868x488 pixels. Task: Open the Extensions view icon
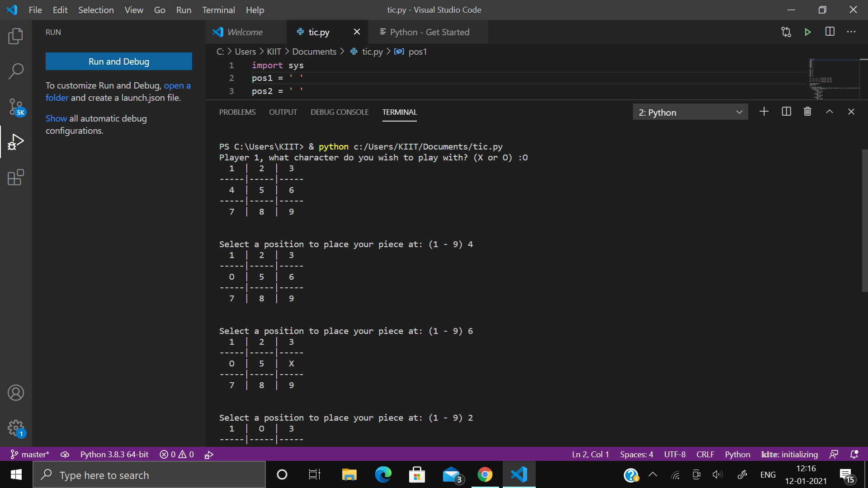point(16,178)
